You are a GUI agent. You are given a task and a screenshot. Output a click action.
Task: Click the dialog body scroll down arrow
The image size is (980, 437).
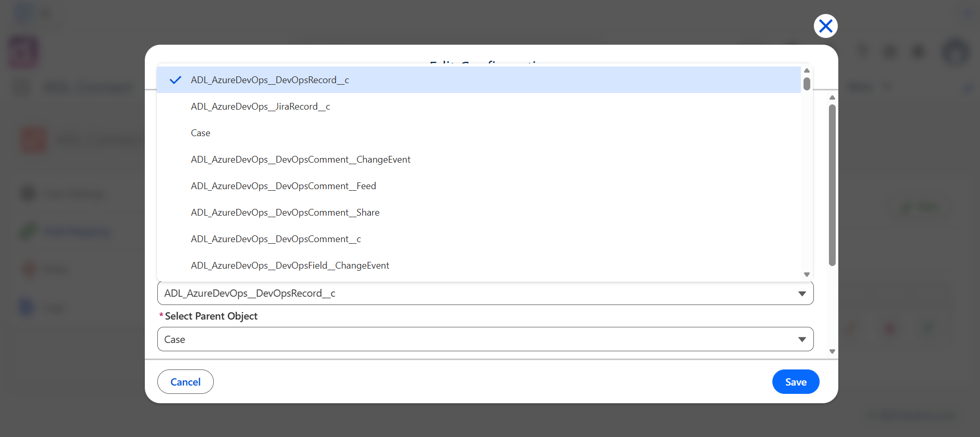pyautogui.click(x=832, y=352)
